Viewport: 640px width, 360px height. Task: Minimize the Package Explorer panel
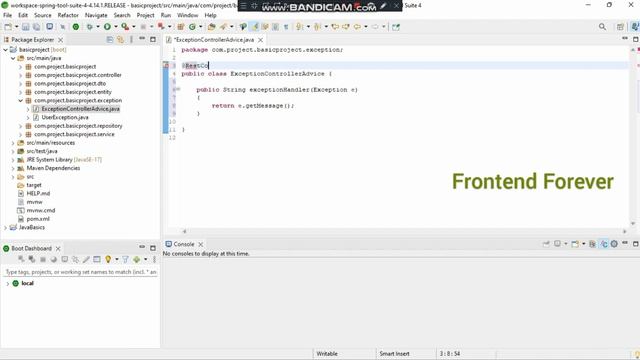pyautogui.click(x=142, y=39)
